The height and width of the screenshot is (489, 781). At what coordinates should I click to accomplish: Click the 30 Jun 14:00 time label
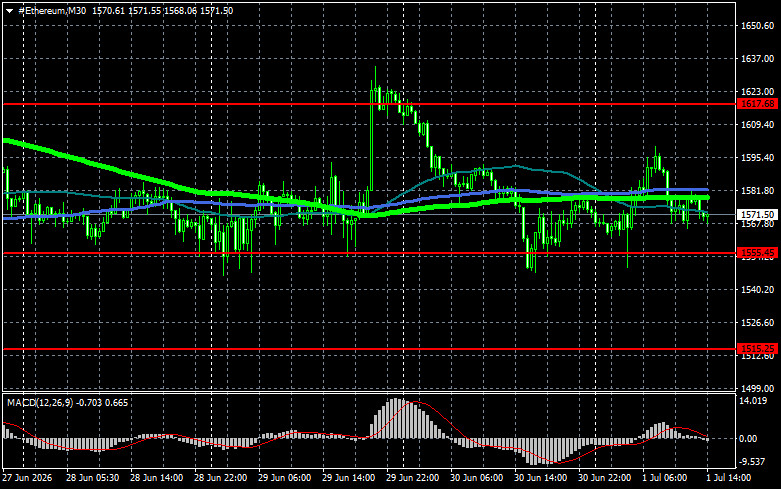[x=540, y=478]
